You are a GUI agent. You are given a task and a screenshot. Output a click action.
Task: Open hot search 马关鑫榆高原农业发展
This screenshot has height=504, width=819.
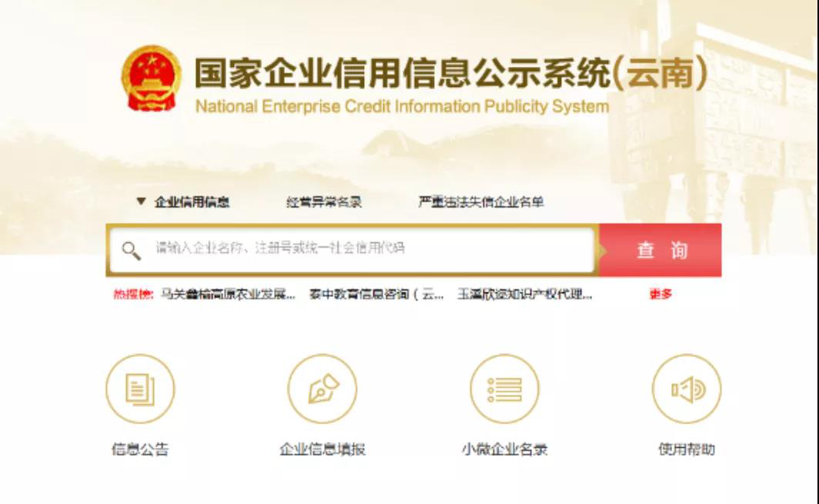[229, 295]
